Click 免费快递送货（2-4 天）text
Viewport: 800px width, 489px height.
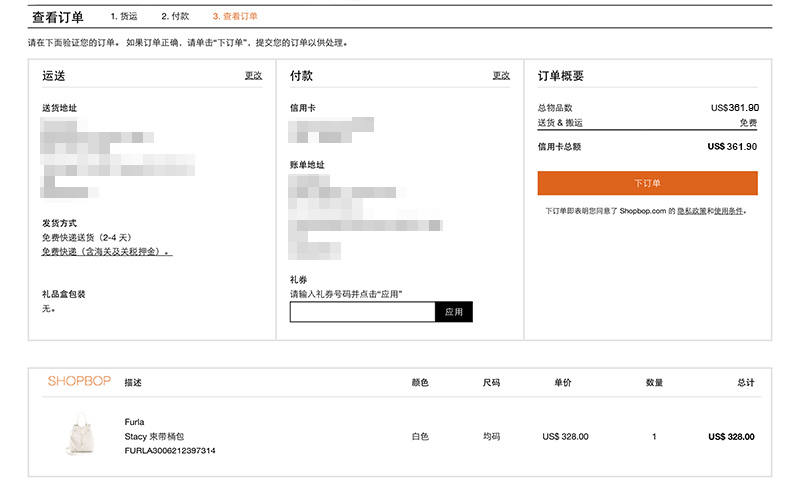(87, 237)
